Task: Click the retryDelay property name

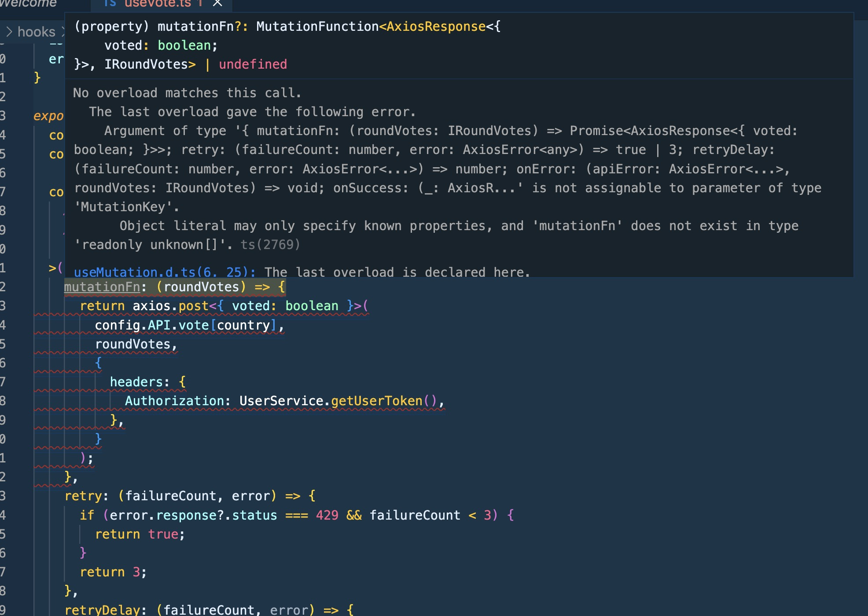Action: [x=102, y=610]
